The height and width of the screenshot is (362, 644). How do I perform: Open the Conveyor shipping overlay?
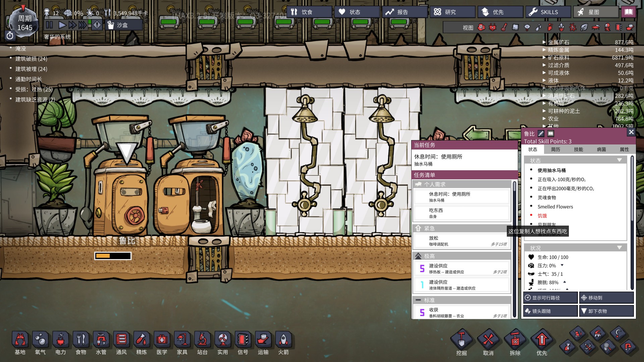630,27
